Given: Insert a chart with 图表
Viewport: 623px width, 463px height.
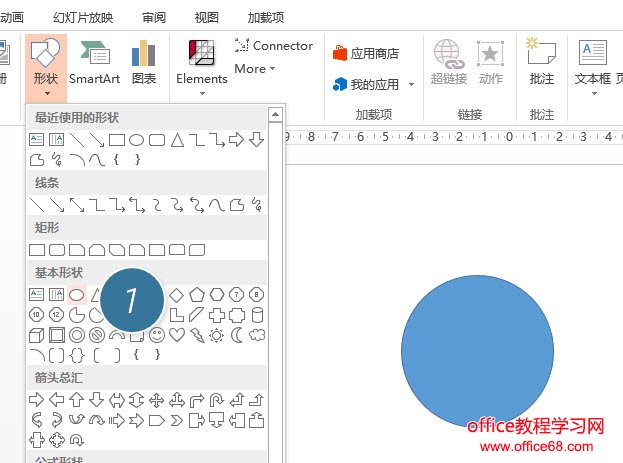Looking at the screenshot, I should (143, 63).
